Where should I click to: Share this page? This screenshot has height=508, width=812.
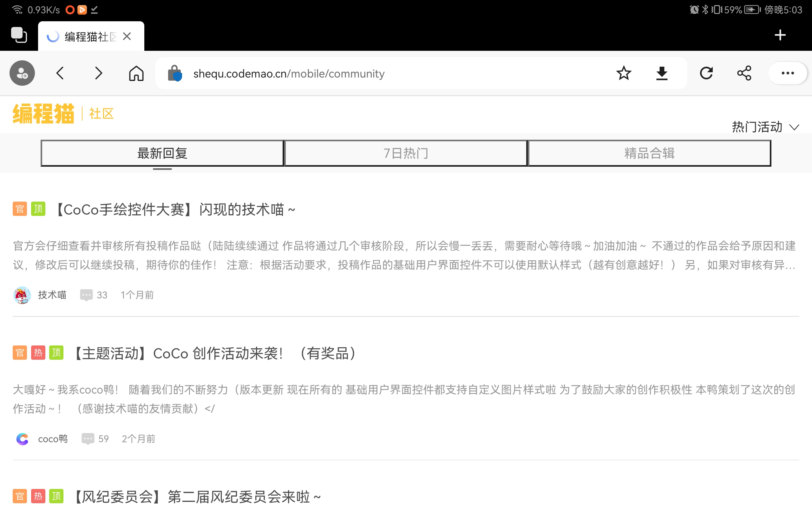(x=744, y=73)
